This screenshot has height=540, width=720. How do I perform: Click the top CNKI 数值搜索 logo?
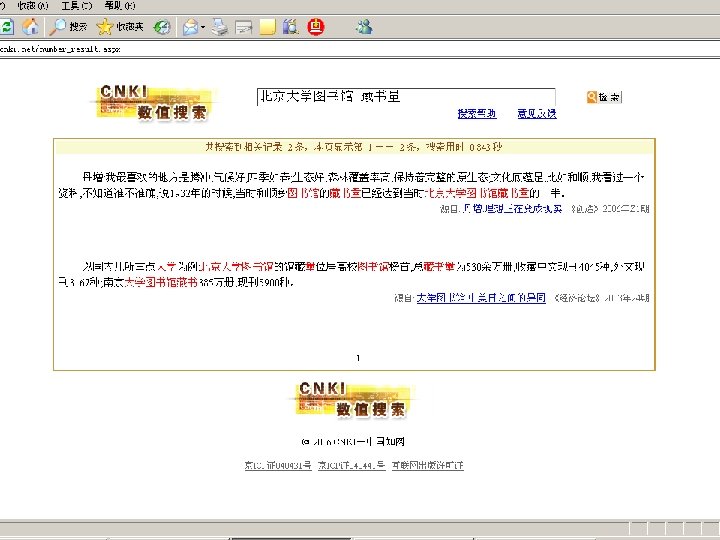[x=155, y=103]
